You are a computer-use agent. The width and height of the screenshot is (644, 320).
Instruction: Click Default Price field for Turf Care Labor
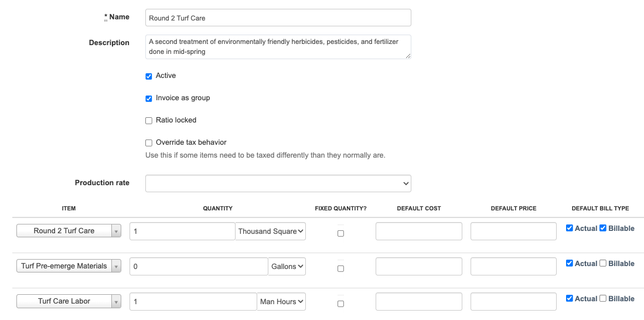(513, 302)
